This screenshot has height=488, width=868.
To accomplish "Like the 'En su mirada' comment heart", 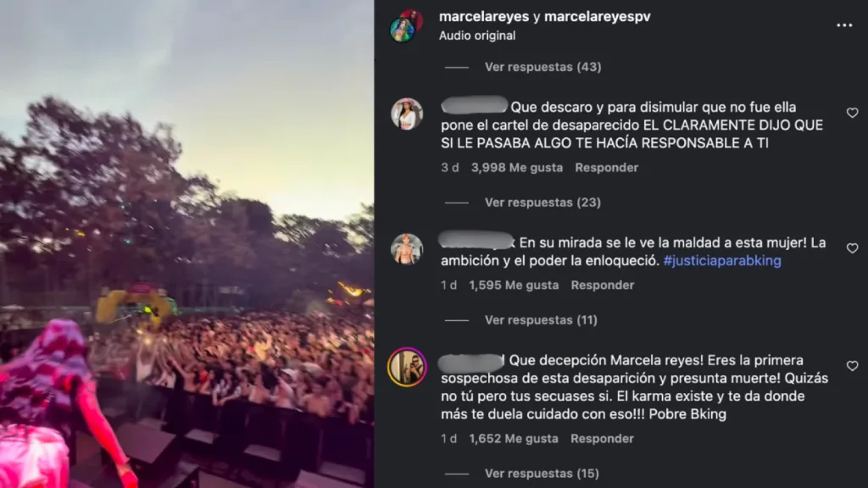I will [853, 248].
